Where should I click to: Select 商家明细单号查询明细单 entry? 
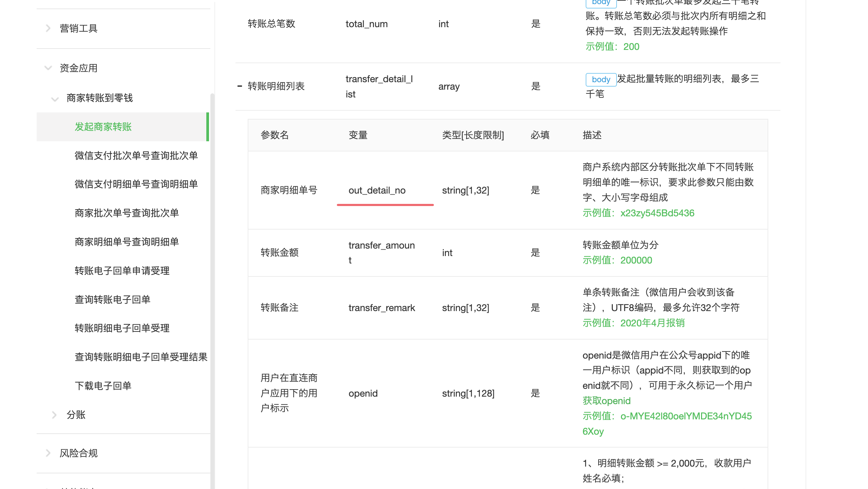[127, 242]
